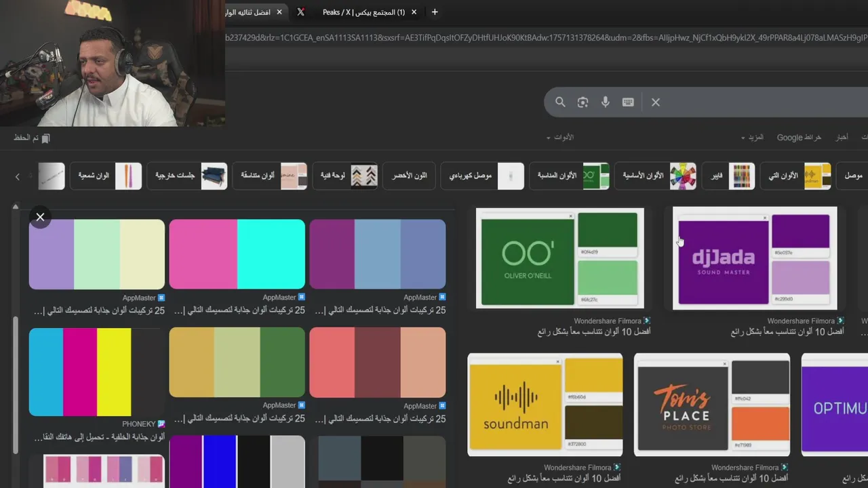Viewport: 868px width, 488px height.
Task: Click the dark green #0f4d19 swatch
Action: point(608,230)
